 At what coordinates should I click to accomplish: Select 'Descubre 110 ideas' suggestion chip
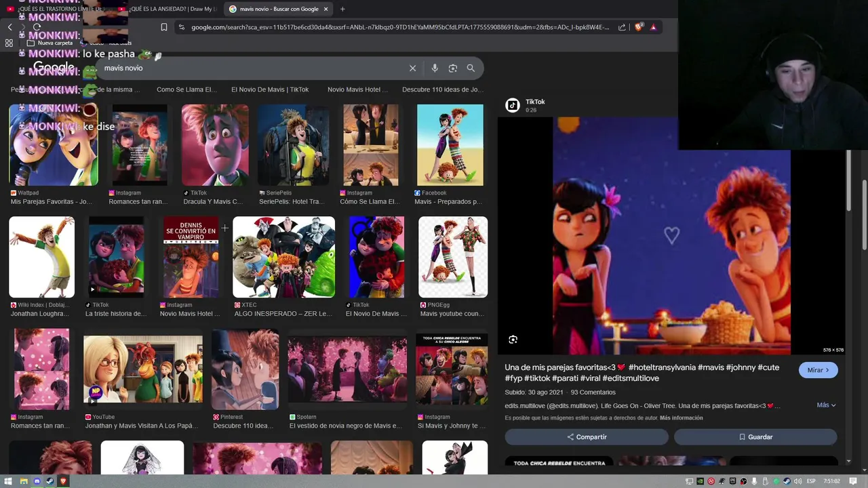[442, 89]
